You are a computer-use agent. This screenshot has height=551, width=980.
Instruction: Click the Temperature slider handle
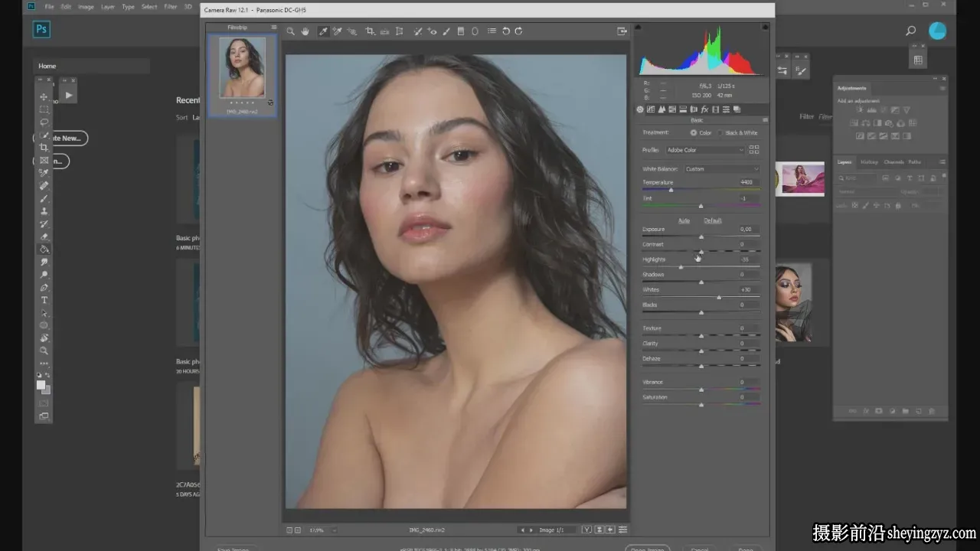click(671, 190)
